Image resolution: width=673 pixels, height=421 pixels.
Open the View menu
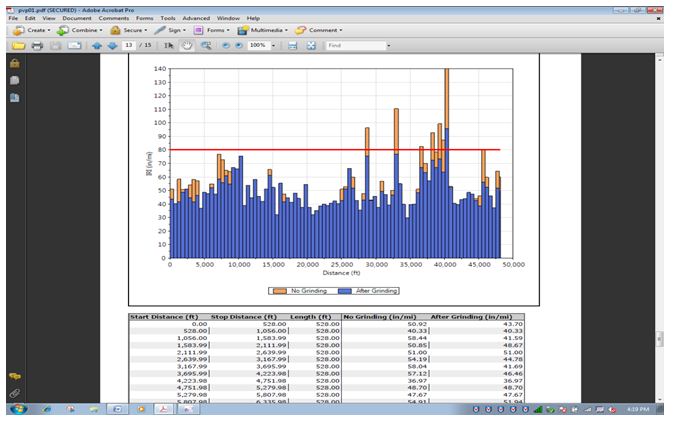click(x=49, y=18)
